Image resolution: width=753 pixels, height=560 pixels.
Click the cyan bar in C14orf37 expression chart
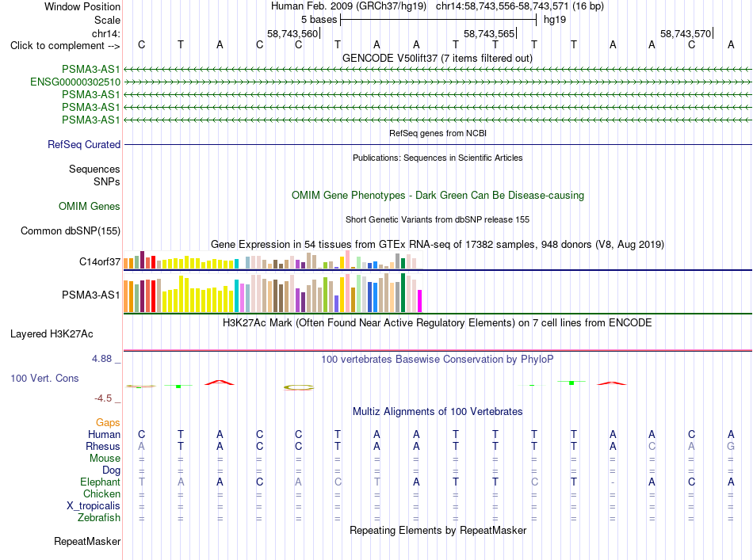click(x=236, y=264)
